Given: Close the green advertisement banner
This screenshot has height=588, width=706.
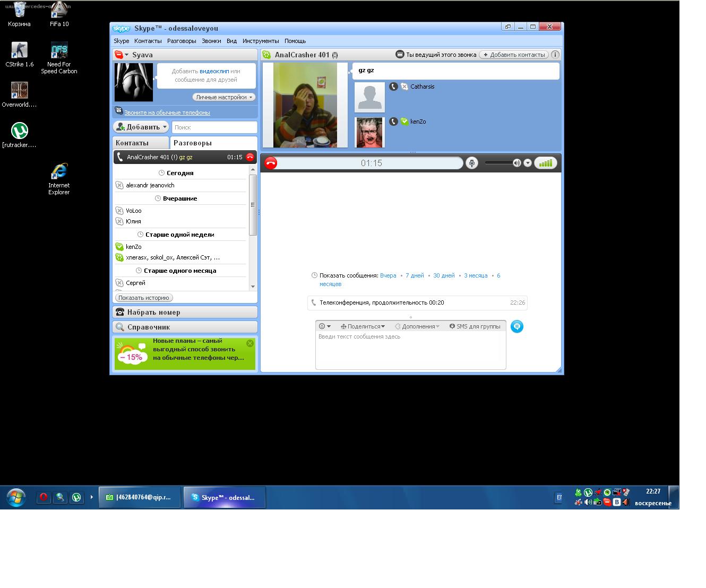Looking at the screenshot, I should 250,343.
